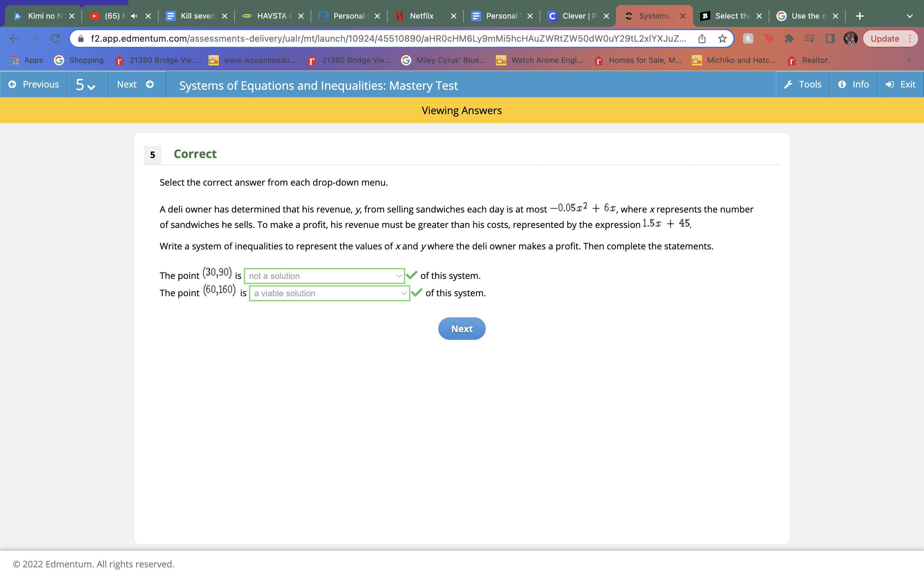Mute the YouTube tab audio icon
This screenshot has width=924, height=577.
click(134, 16)
